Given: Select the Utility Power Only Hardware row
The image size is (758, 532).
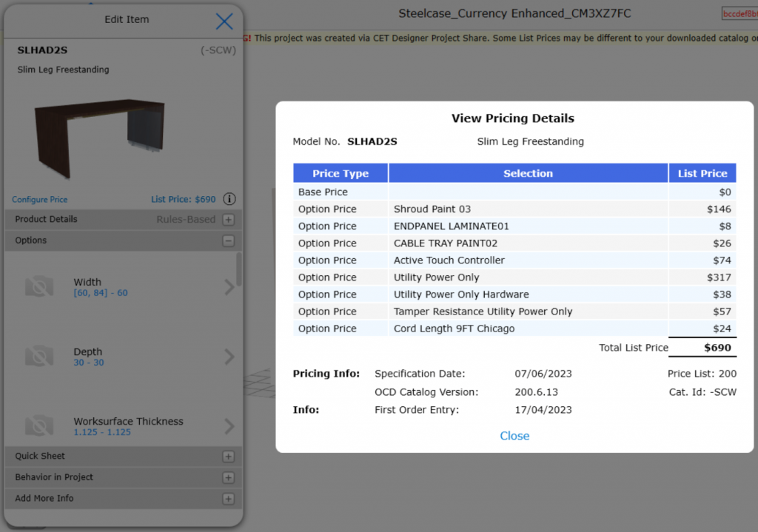Looking at the screenshot, I should [514, 294].
